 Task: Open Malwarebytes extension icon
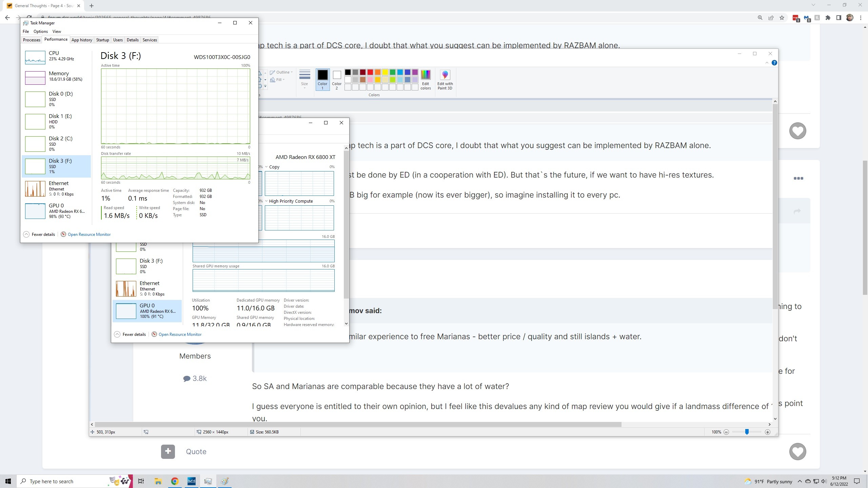pos(807,18)
